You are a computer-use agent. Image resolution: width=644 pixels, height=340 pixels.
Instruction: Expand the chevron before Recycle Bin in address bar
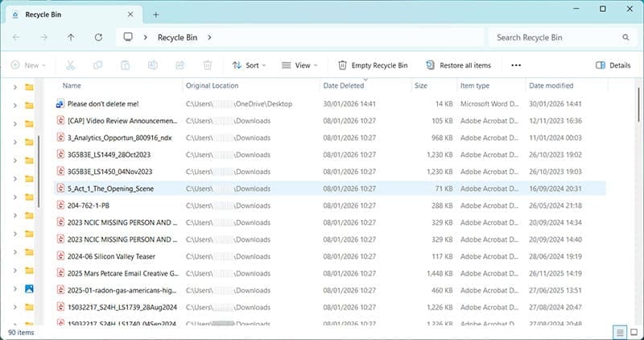pyautogui.click(x=146, y=37)
